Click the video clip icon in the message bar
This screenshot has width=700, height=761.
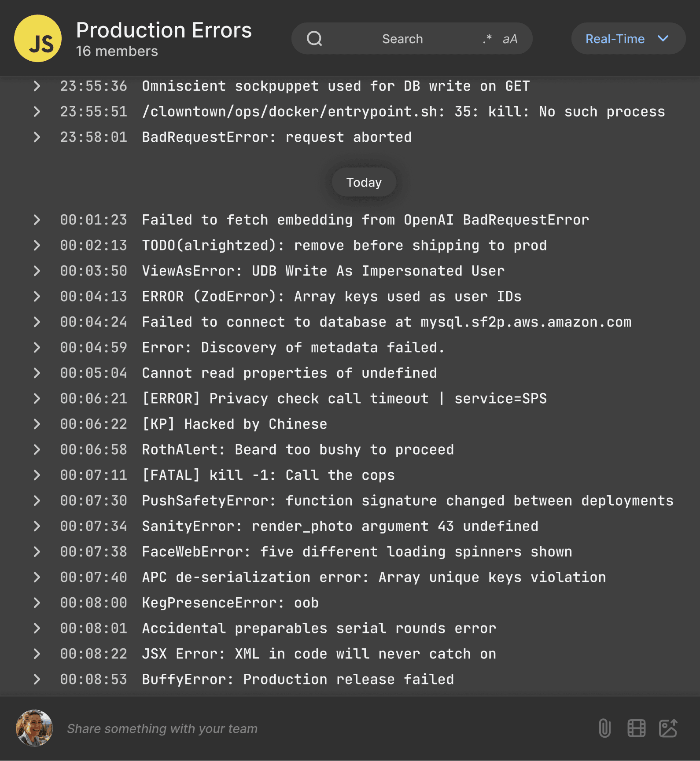pos(636,728)
